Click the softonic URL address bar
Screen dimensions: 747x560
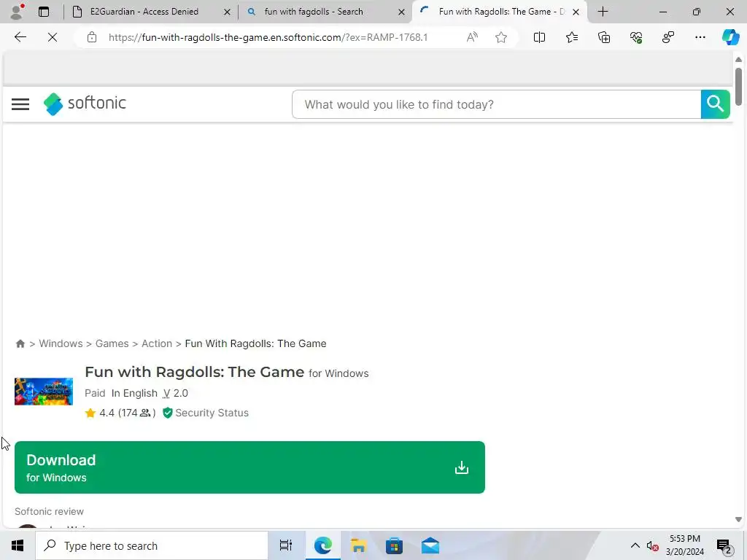(268, 37)
